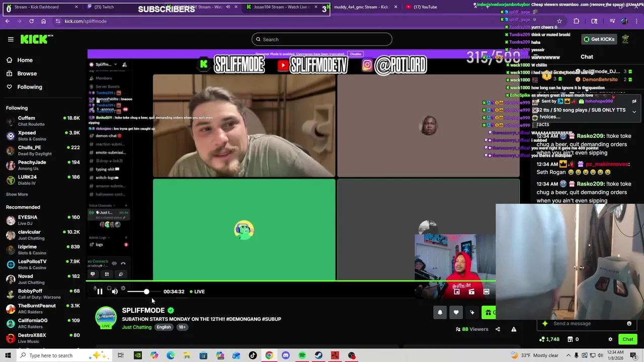Click the kick.com/spliffmode address bar

pyautogui.click(x=85, y=21)
